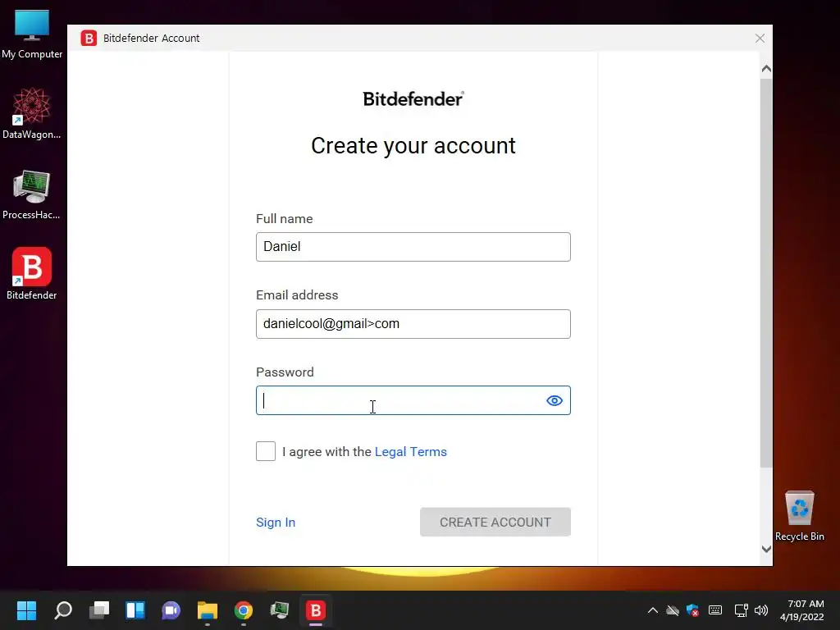The width and height of the screenshot is (840, 630).
Task: Focus the Full name field
Action: click(413, 247)
